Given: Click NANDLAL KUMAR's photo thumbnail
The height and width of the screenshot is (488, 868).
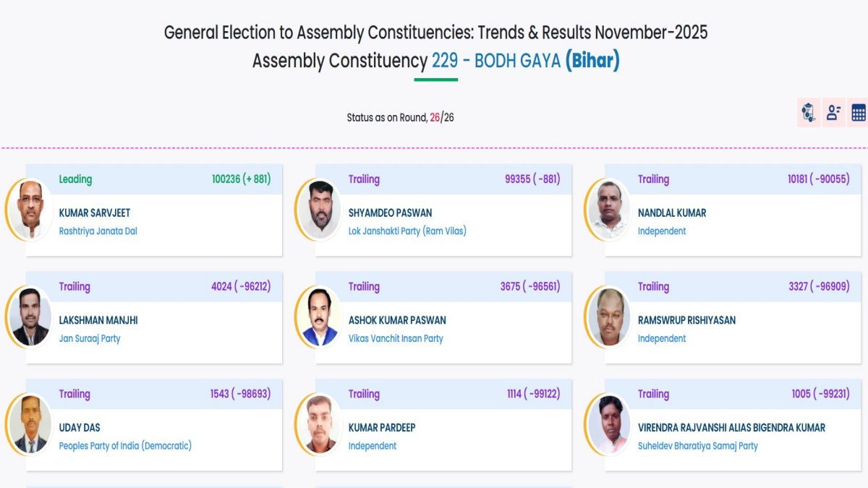Looking at the screenshot, I should coord(610,209).
